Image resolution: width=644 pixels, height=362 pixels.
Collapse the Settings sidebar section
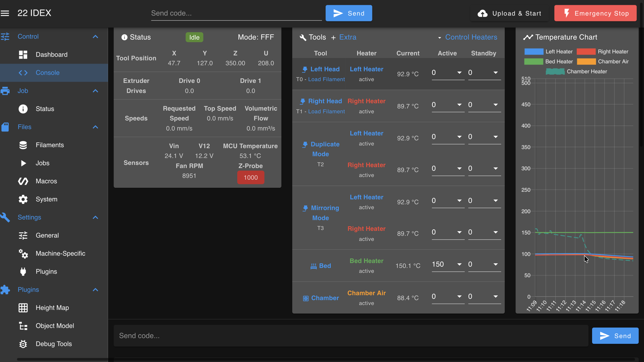(x=95, y=217)
